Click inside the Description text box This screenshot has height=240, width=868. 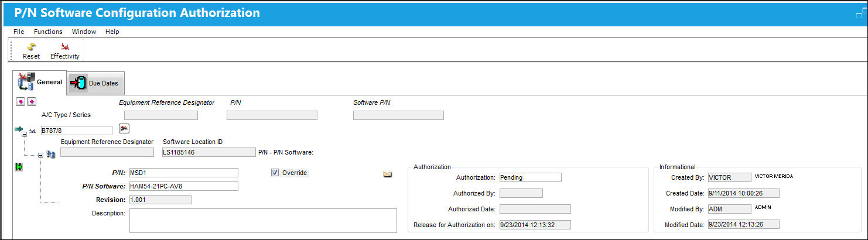tap(263, 221)
